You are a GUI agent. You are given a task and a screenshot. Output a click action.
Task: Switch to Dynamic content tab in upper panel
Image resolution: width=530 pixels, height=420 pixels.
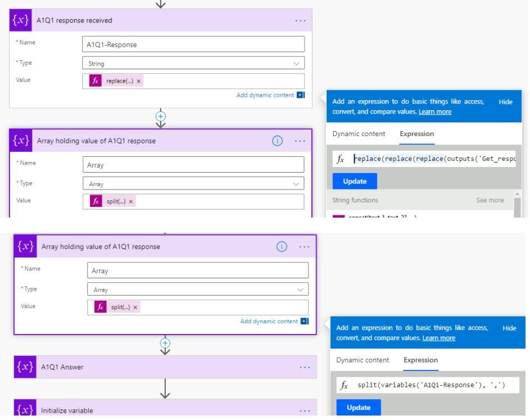(x=359, y=134)
